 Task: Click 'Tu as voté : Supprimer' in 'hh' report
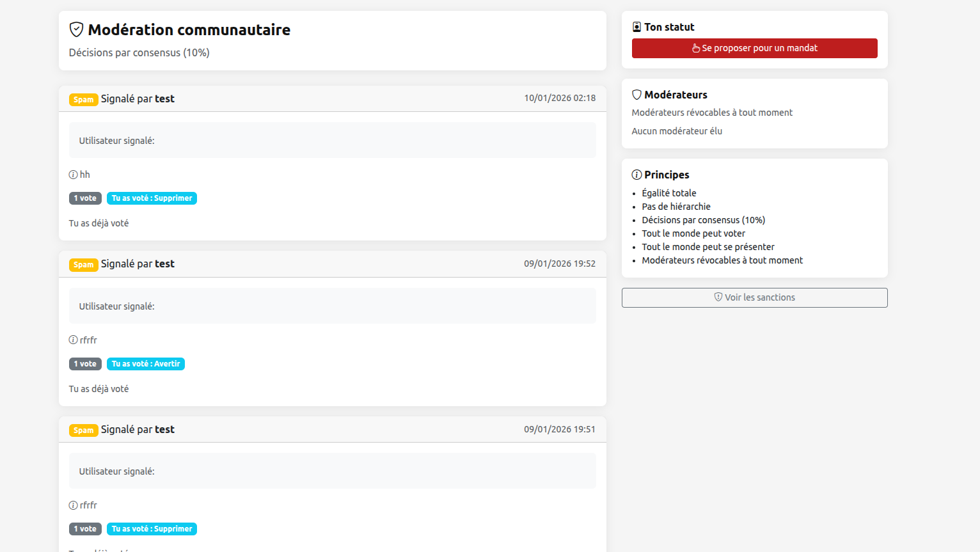pos(152,198)
